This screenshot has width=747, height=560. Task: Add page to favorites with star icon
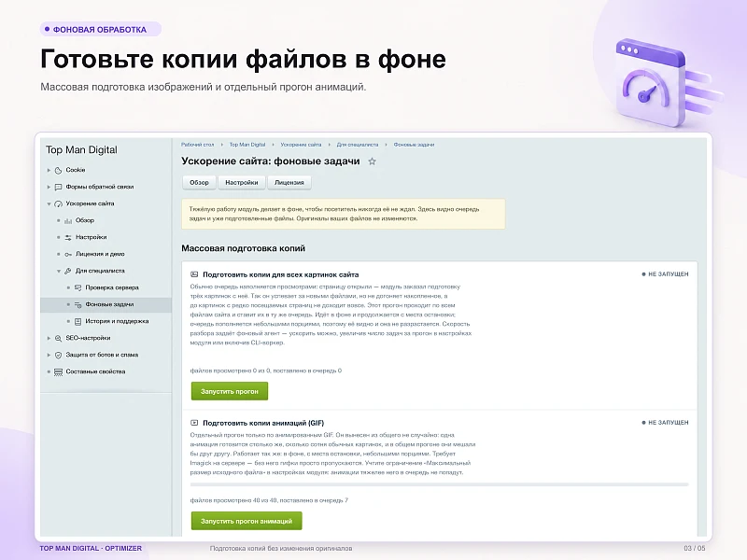pyautogui.click(x=372, y=161)
